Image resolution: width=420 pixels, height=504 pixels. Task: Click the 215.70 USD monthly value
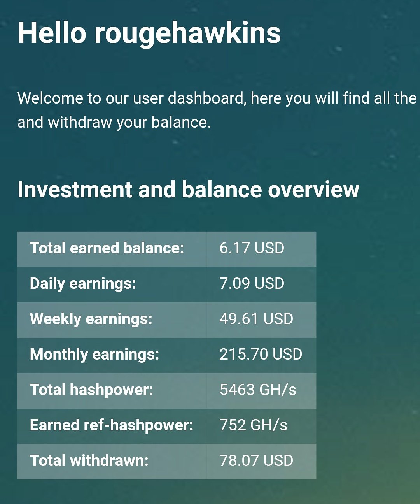click(x=261, y=354)
